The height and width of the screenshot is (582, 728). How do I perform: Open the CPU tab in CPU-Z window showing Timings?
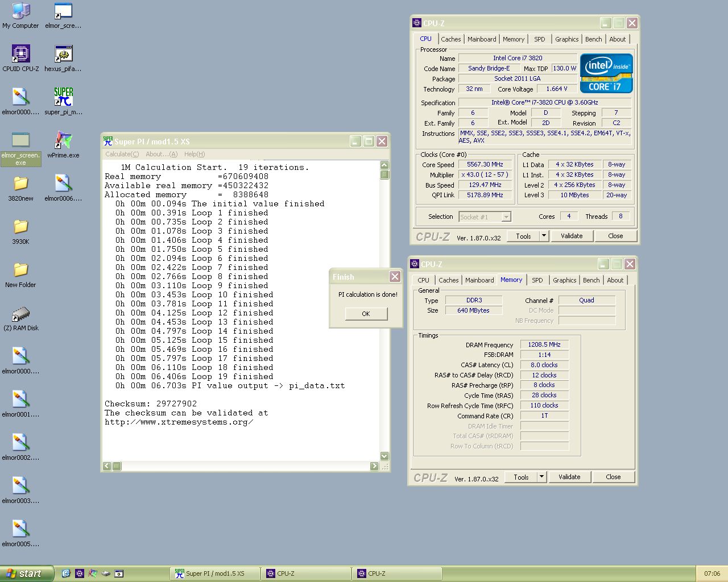[x=423, y=280]
